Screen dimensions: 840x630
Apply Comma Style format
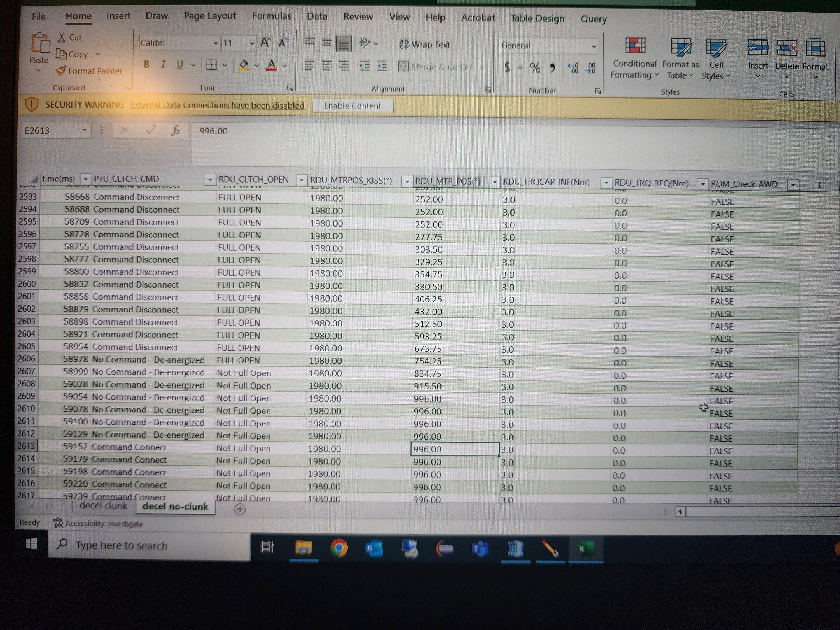coord(552,68)
